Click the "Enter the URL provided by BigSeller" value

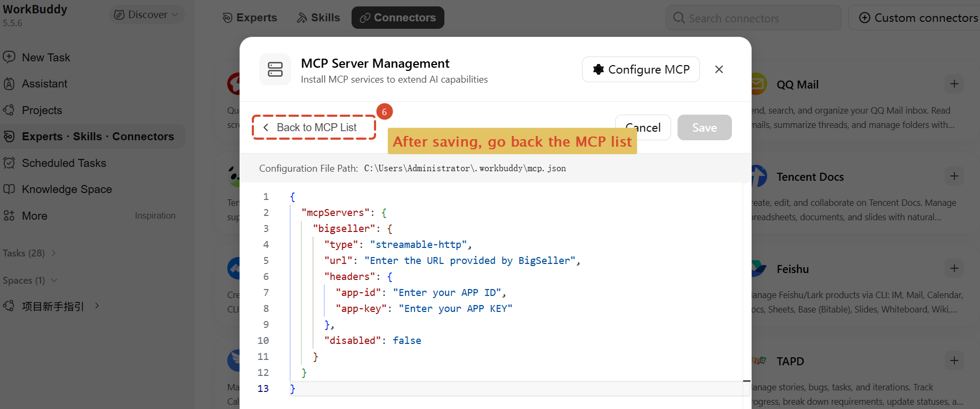[x=470, y=261]
